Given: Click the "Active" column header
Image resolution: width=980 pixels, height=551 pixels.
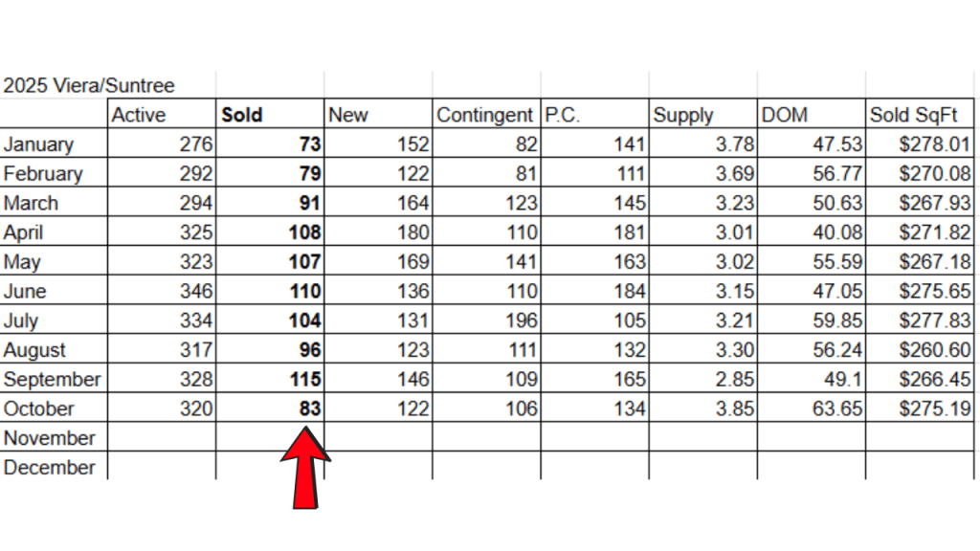Looking at the screenshot, I should point(139,115).
